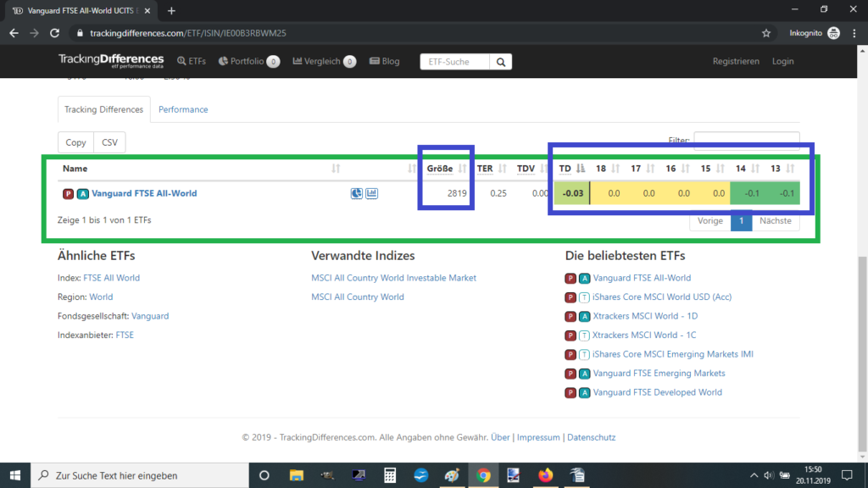Open the Vergleich menu item
Screen dimensions: 868x488
[324, 61]
